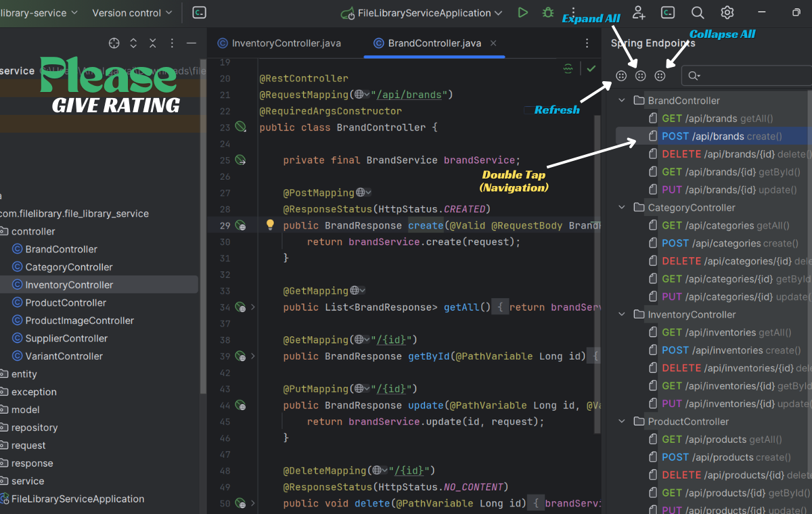Open terminal icon next to Version control
The height and width of the screenshot is (514, 812).
coord(199,13)
